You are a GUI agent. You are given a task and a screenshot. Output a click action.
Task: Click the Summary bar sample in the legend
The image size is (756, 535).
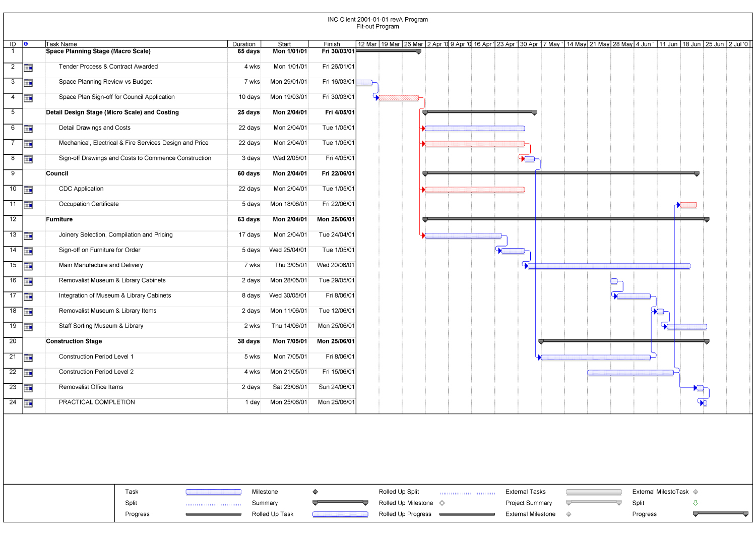tap(340, 503)
